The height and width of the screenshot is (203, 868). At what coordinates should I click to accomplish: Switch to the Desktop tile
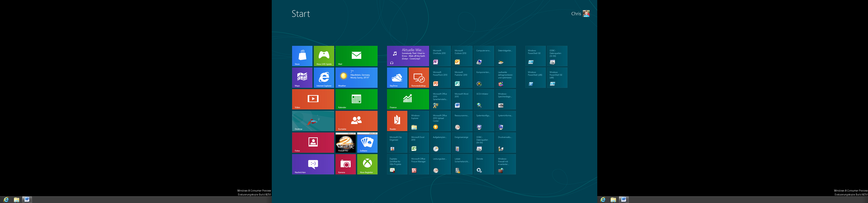click(313, 121)
